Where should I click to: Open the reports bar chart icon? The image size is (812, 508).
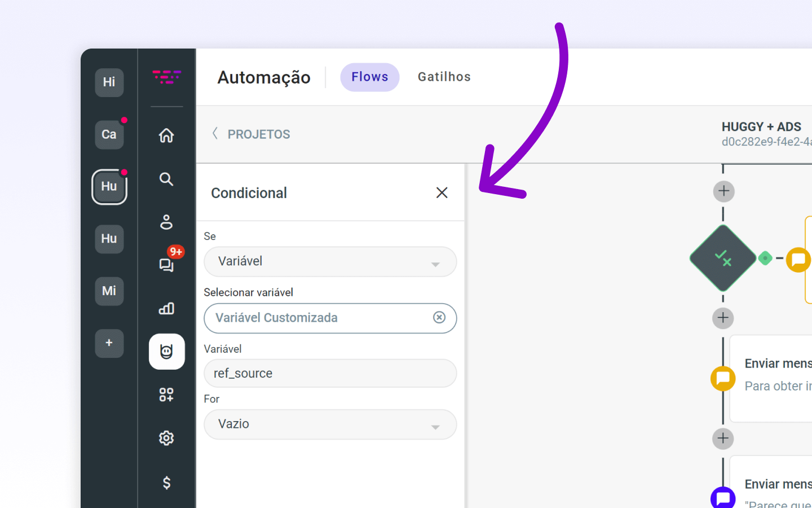click(166, 308)
